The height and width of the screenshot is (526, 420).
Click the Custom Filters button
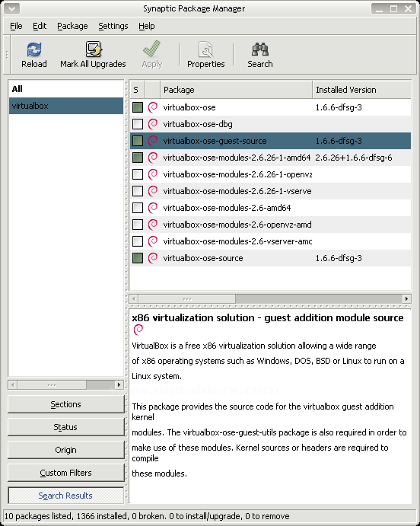[65, 473]
